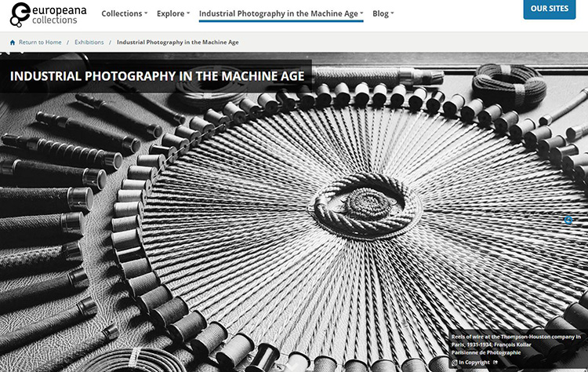588x372 pixels.
Task: Click the dropdown arrow next to Blog
Action: click(x=393, y=14)
